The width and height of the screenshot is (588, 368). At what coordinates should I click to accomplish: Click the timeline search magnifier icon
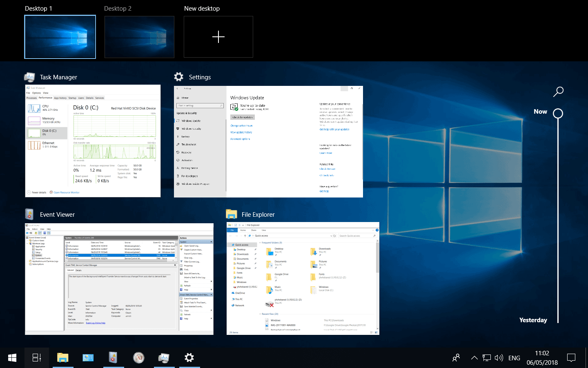tap(558, 92)
